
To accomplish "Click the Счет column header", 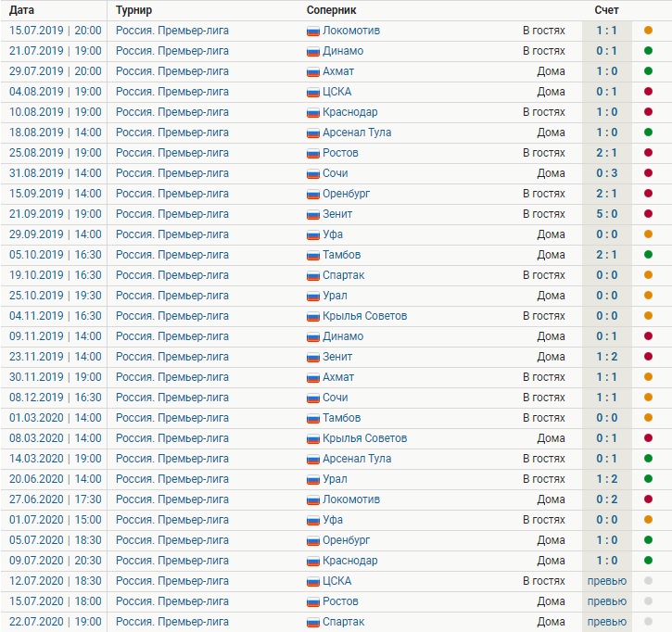I will pyautogui.click(x=606, y=10).
